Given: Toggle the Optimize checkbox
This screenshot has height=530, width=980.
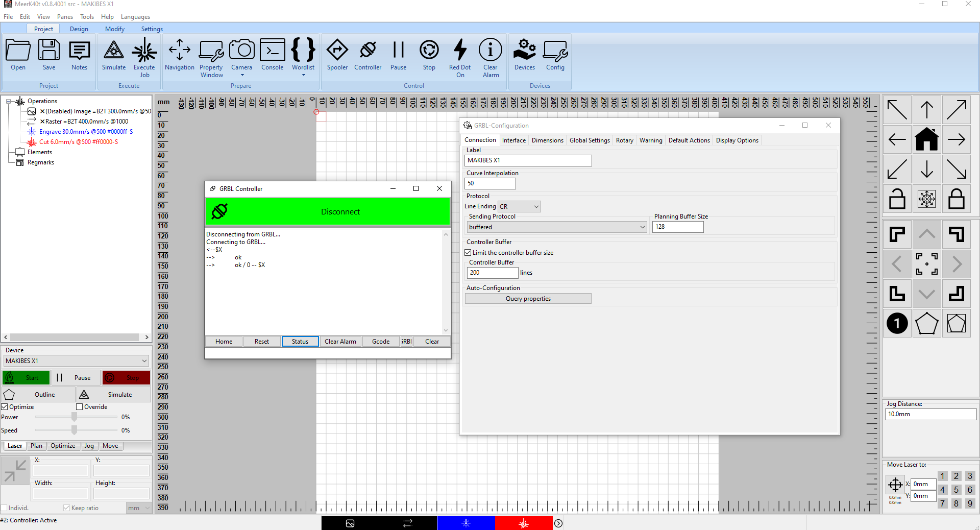Looking at the screenshot, I should 4,407.
